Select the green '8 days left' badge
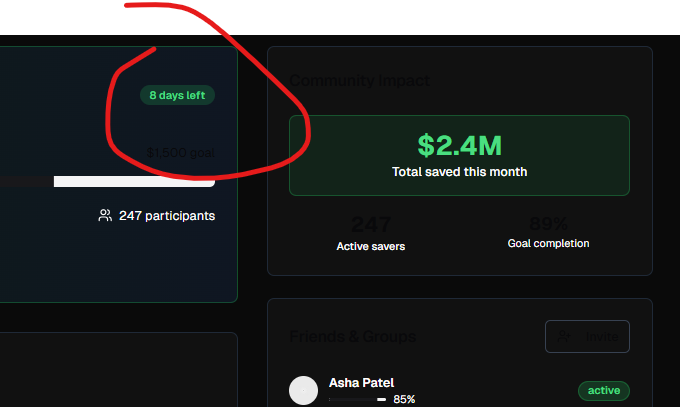 point(177,95)
